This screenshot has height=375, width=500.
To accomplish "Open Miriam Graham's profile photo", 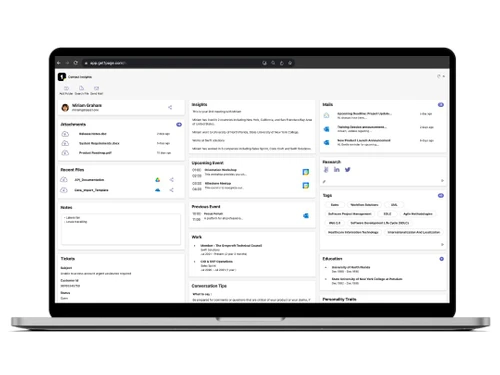I will (65, 107).
